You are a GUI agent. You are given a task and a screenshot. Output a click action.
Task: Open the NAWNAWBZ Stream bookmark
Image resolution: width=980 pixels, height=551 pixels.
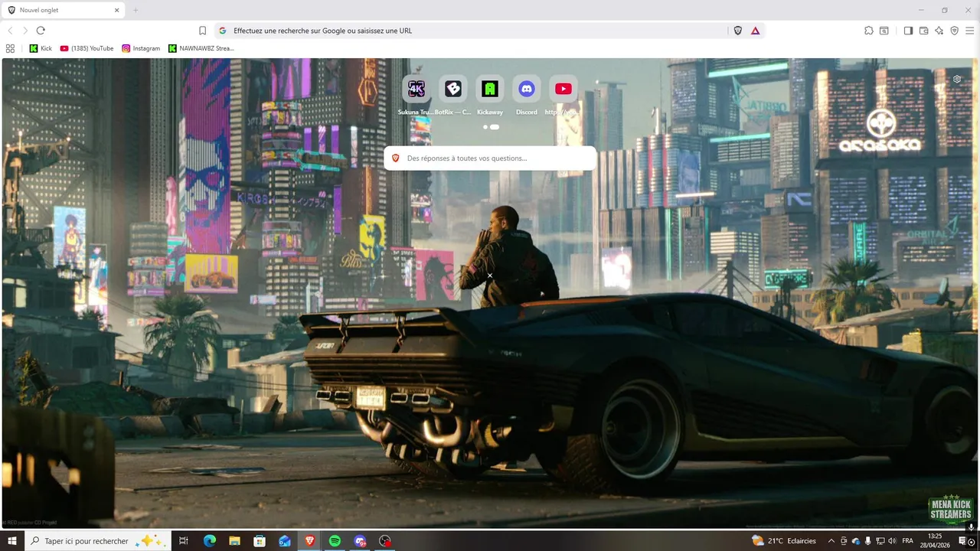(x=201, y=48)
